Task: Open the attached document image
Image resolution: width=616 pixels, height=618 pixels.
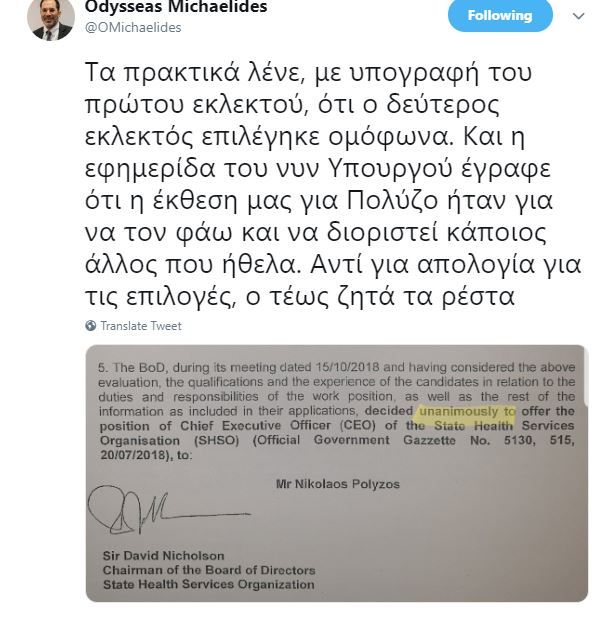Action: (x=337, y=473)
